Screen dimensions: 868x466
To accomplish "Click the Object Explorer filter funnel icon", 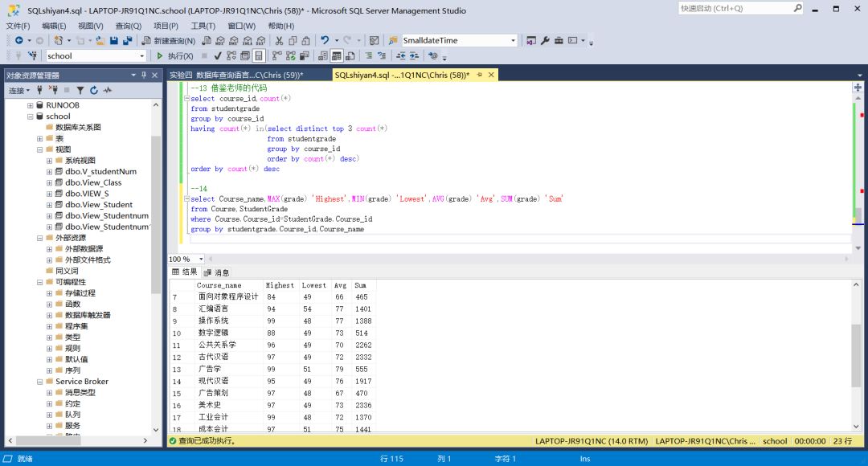I will 80,91.
